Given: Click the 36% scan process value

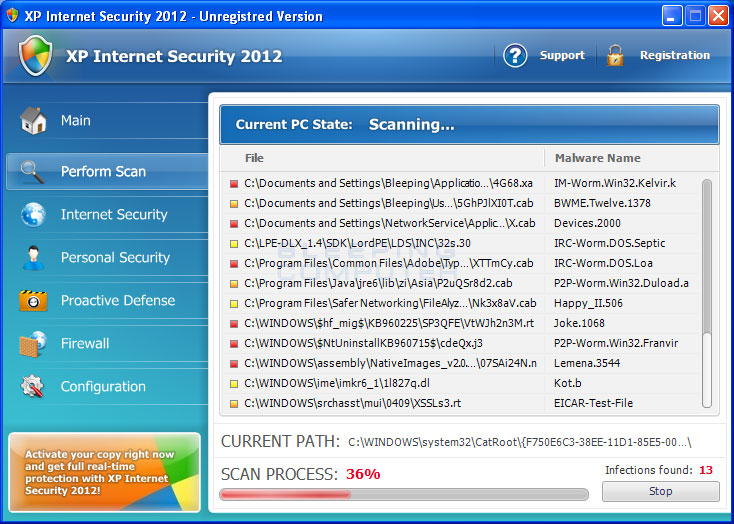Looking at the screenshot, I should pyautogui.click(x=363, y=474).
